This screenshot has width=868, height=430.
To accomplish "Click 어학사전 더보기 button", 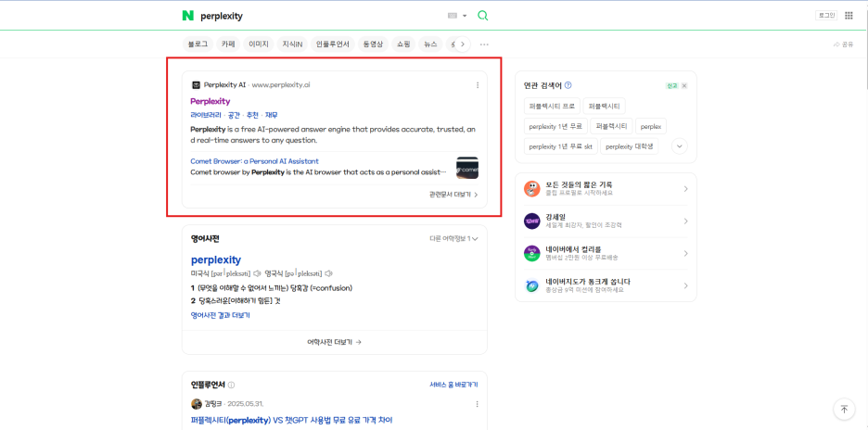I will pos(335,342).
